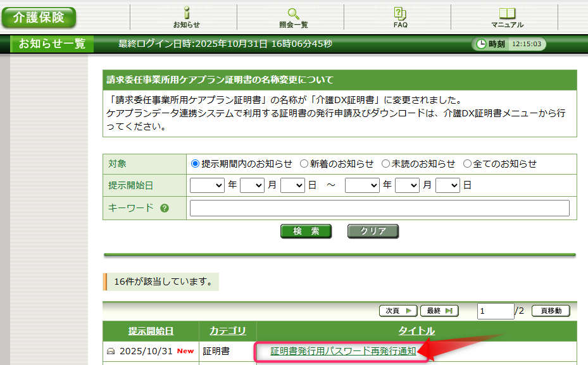Select 新着のお知らせ radio button
The width and height of the screenshot is (588, 365).
click(304, 164)
